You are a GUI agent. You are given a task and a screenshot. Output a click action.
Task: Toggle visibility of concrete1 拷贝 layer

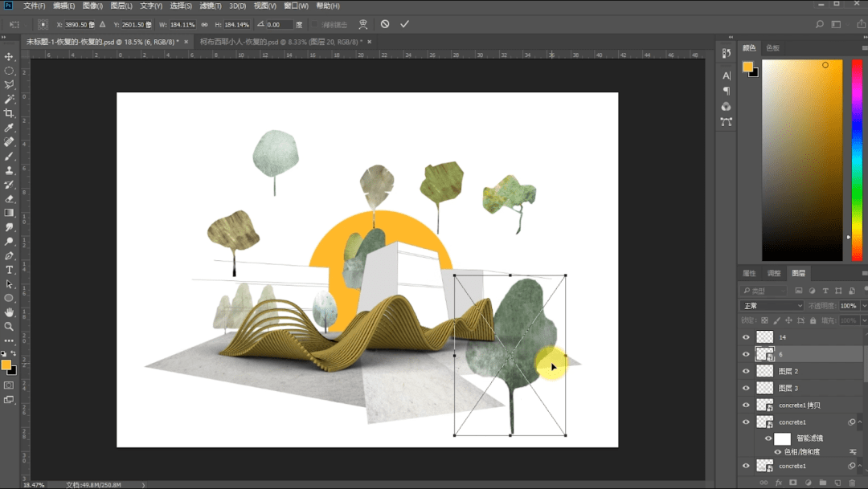coord(746,405)
